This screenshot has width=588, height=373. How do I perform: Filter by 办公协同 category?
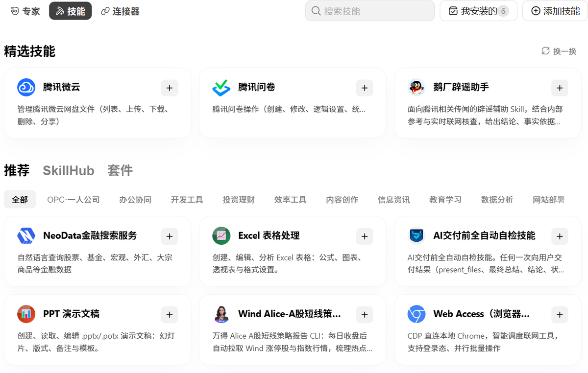point(135,200)
